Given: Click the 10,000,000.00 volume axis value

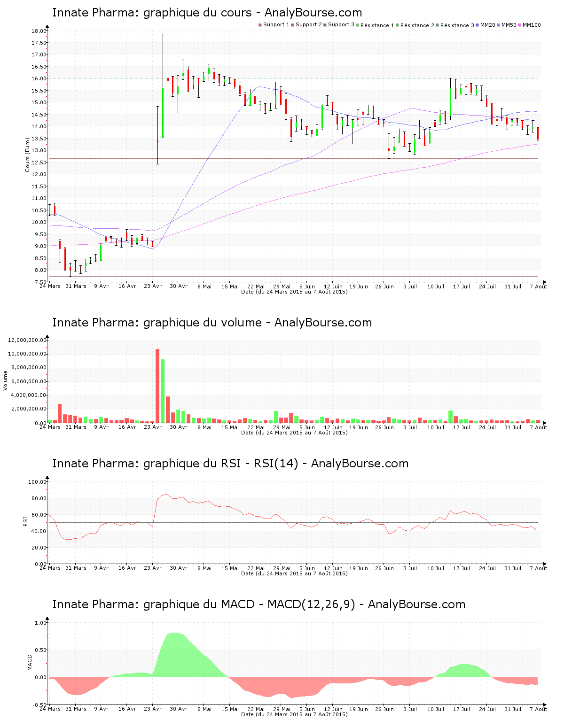Looking at the screenshot, I should click(27, 354).
